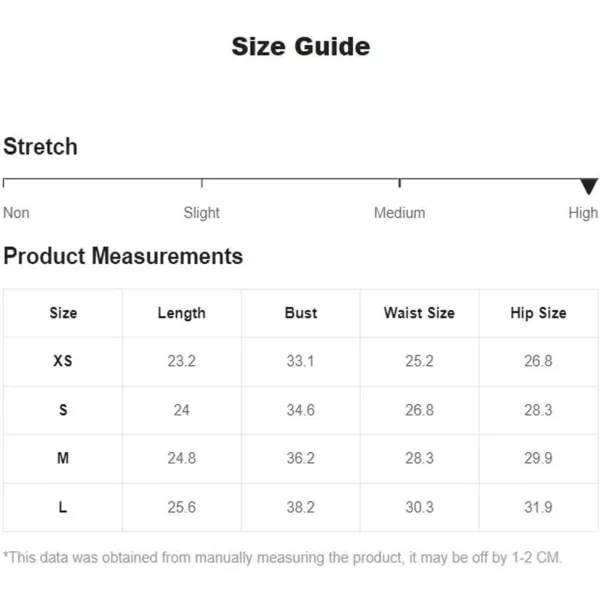Click the Product Measurements heading

tap(123, 256)
